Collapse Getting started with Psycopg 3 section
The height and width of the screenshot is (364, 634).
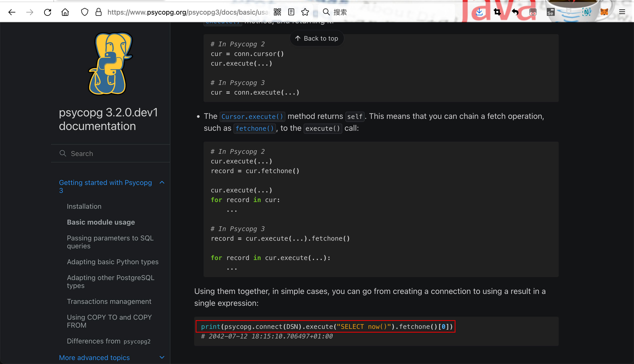162,182
